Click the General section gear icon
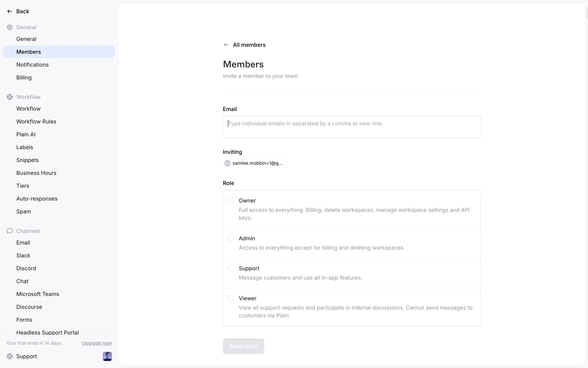588x368 pixels. point(10,27)
